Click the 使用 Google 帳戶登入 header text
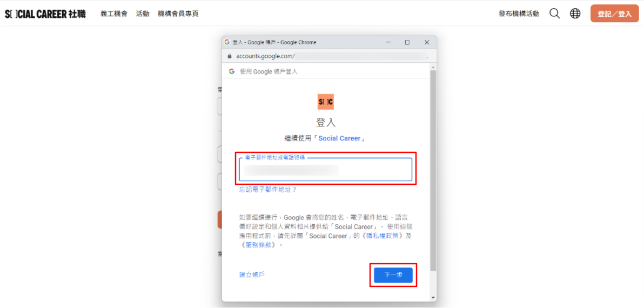The image size is (644, 308). pos(269,71)
